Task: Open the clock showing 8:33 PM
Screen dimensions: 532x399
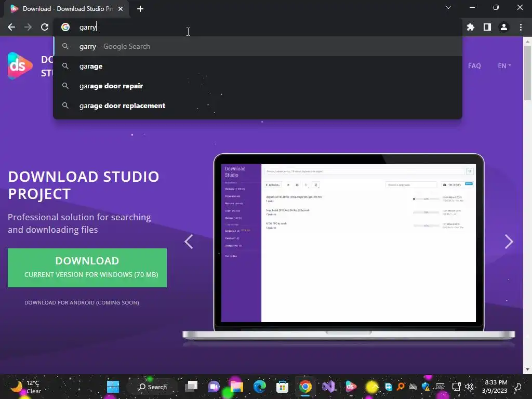Action: (495, 387)
